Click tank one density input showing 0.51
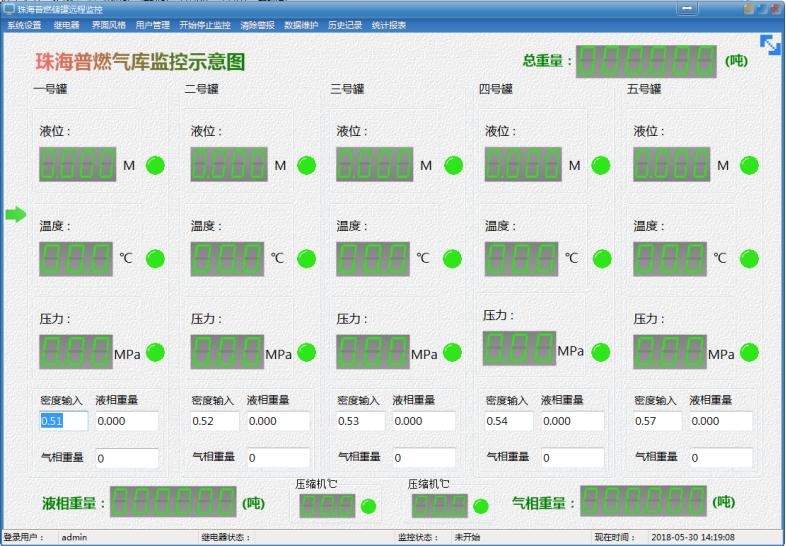This screenshot has height=546, width=786. [64, 421]
